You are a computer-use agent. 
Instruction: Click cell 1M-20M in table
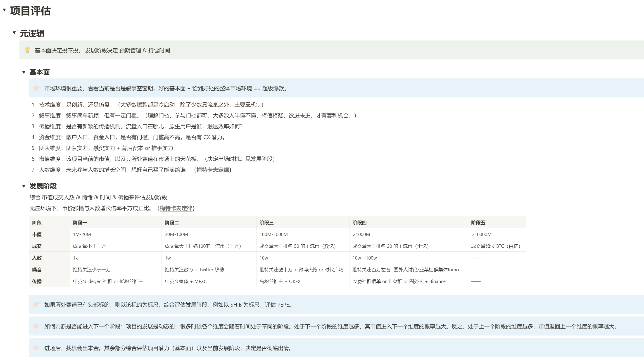coord(116,234)
